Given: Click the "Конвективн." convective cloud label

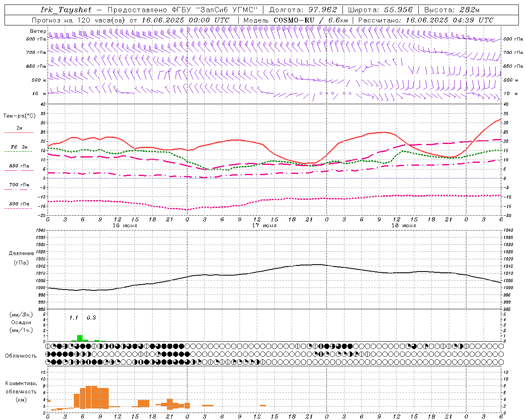Looking at the screenshot, I should coord(21,383).
